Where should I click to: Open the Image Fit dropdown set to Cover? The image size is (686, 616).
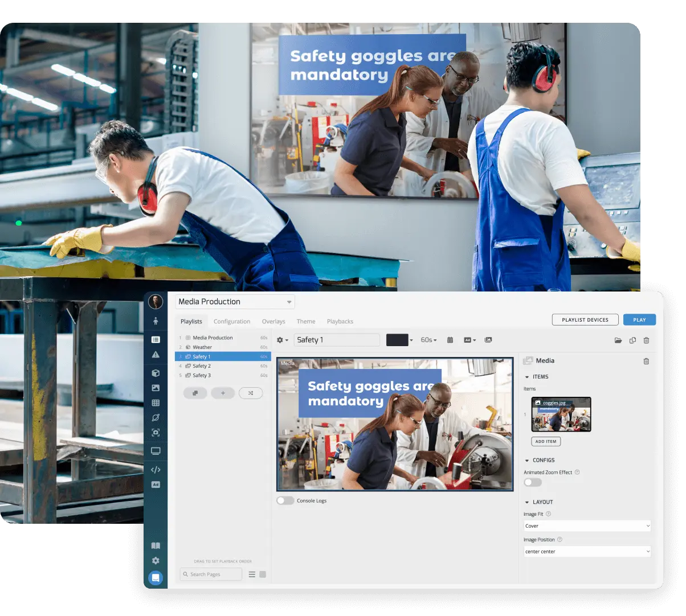(587, 526)
